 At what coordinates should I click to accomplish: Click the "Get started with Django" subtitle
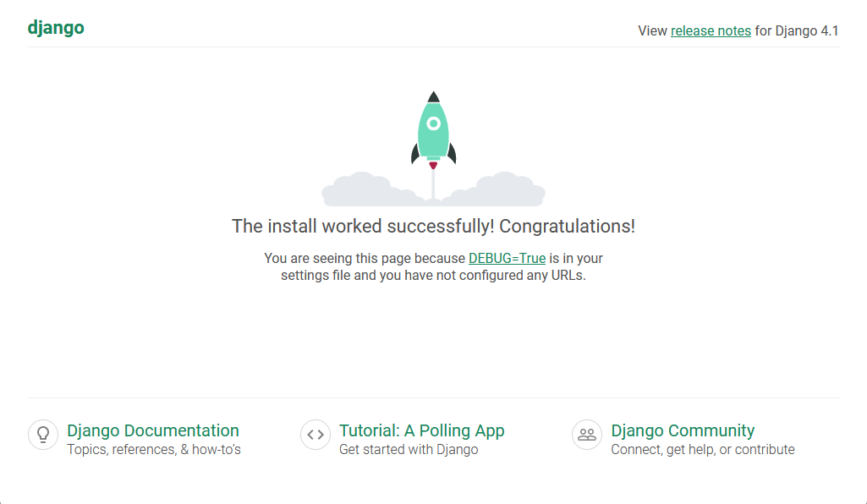pyautogui.click(x=409, y=450)
